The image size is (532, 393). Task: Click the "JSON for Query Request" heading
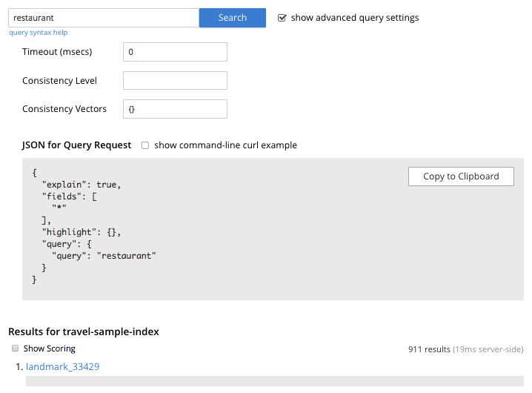(76, 145)
